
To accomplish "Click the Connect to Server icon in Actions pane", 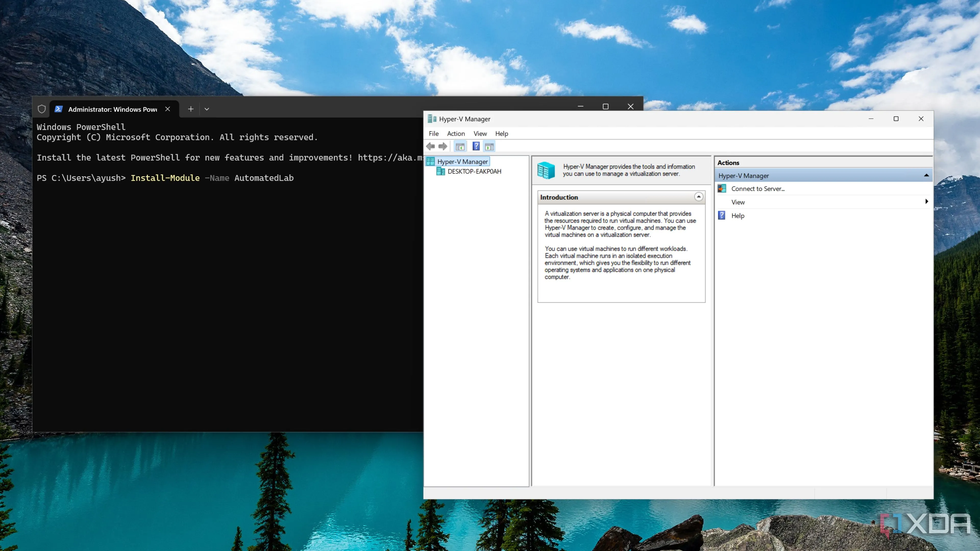I will click(x=721, y=188).
